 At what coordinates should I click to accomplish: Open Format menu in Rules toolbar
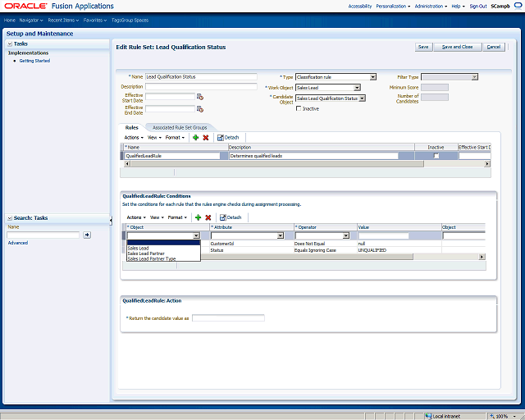point(175,137)
